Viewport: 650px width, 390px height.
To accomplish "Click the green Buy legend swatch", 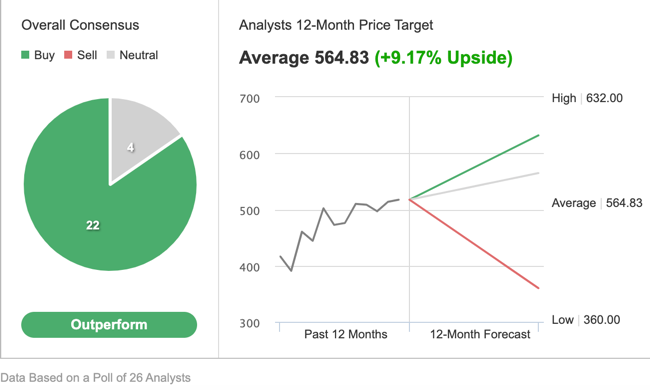I will (25, 55).
